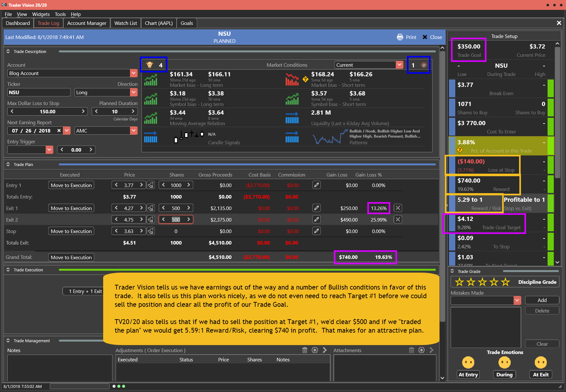Collapse the Trade Description section
The image size is (566, 392).
pos(8,51)
